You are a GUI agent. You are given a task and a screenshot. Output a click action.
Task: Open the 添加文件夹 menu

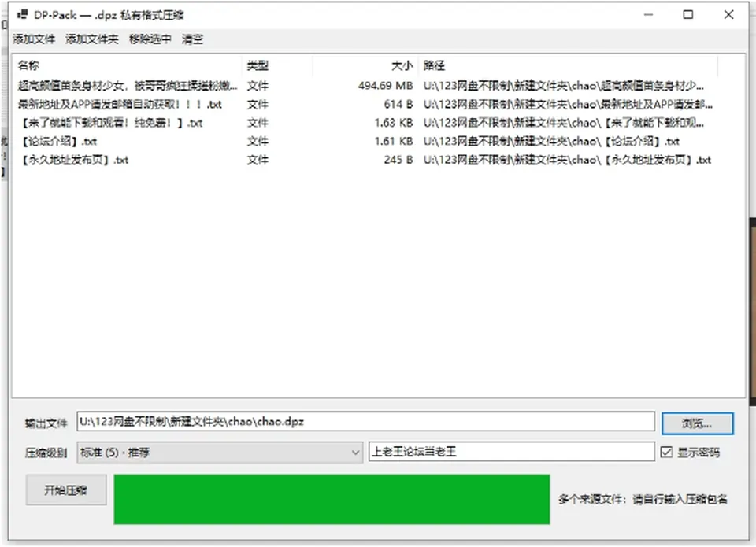[92, 39]
